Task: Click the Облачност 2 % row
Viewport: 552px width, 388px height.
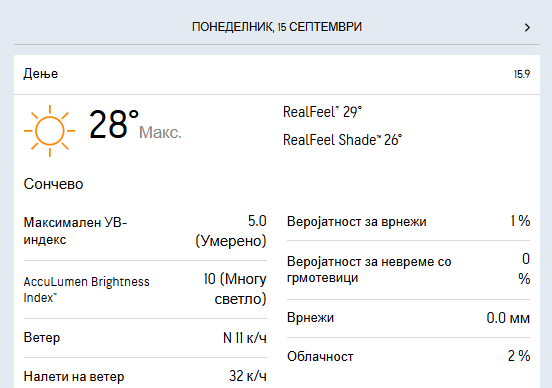Action: (408, 356)
